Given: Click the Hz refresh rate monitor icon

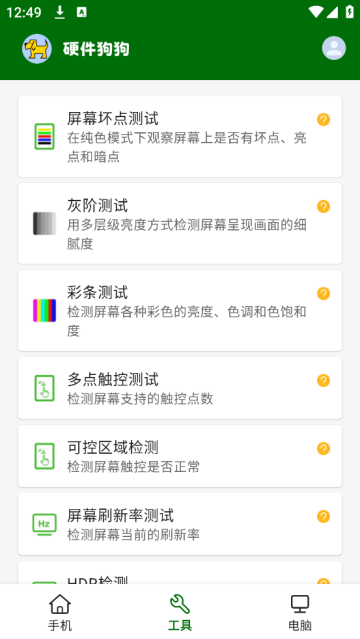Looking at the screenshot, I should pos(44,524).
